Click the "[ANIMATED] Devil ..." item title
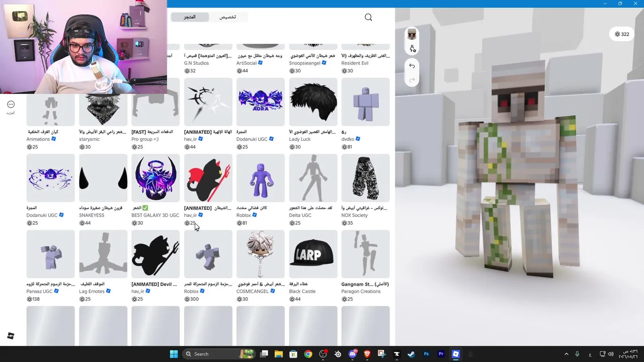Screen dimensions: 644x362 pos(154,284)
